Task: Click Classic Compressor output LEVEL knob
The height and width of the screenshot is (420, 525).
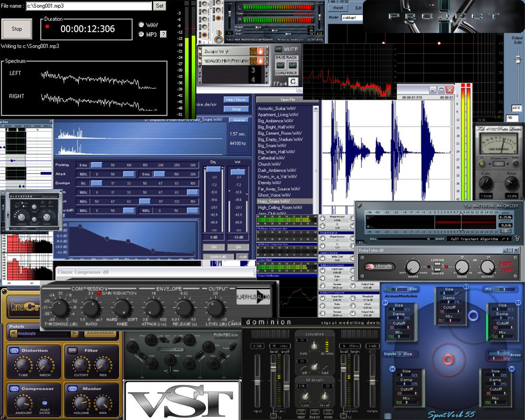Action: pyautogui.click(x=215, y=308)
